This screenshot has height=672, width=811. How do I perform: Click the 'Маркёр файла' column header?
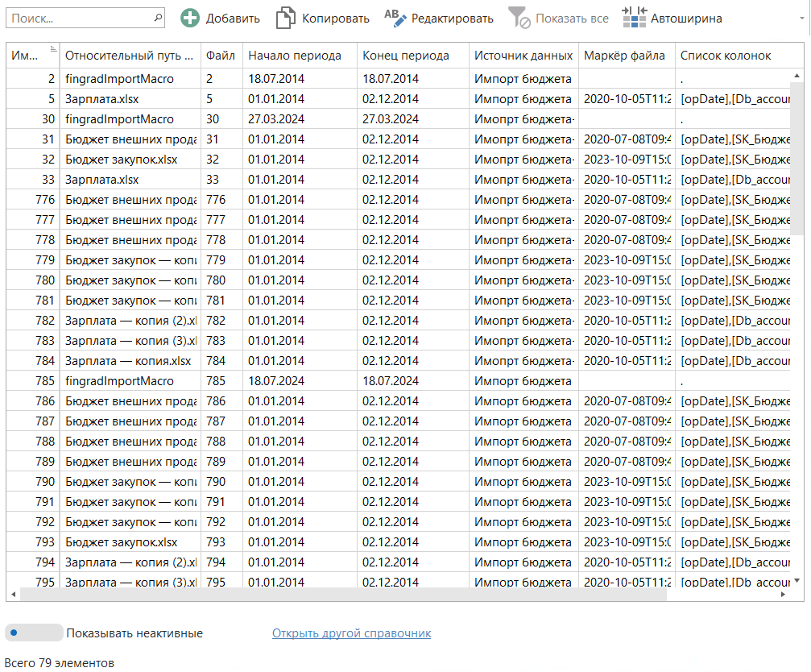click(624, 56)
